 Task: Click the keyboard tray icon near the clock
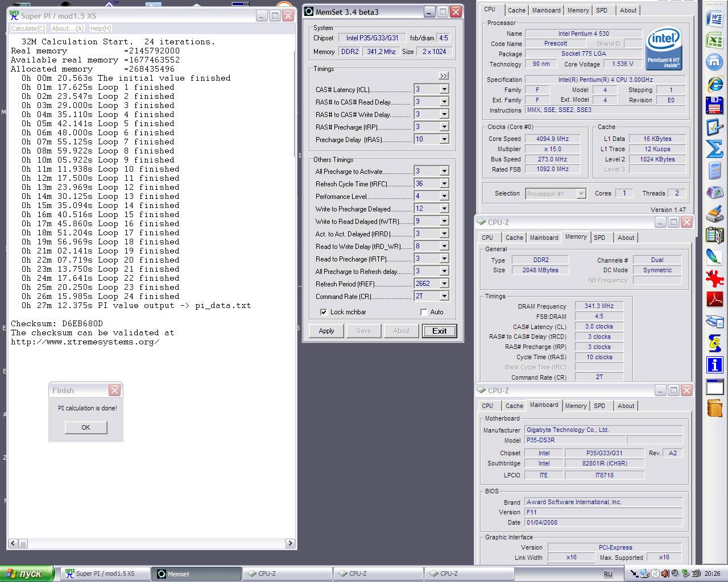click(x=697, y=573)
